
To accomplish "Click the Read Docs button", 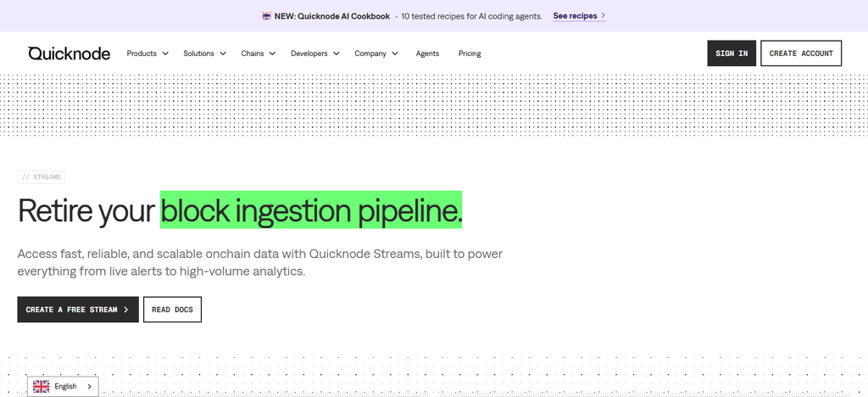I will [x=172, y=310].
